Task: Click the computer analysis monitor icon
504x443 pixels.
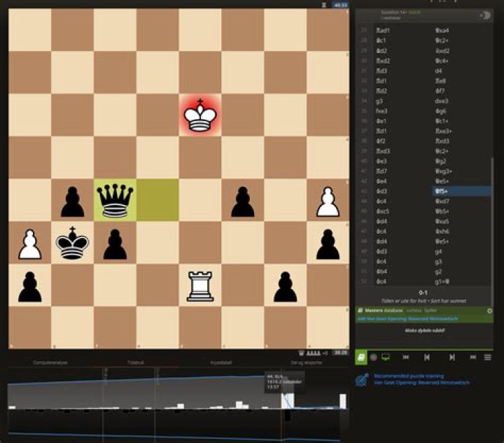Action: click(x=386, y=357)
